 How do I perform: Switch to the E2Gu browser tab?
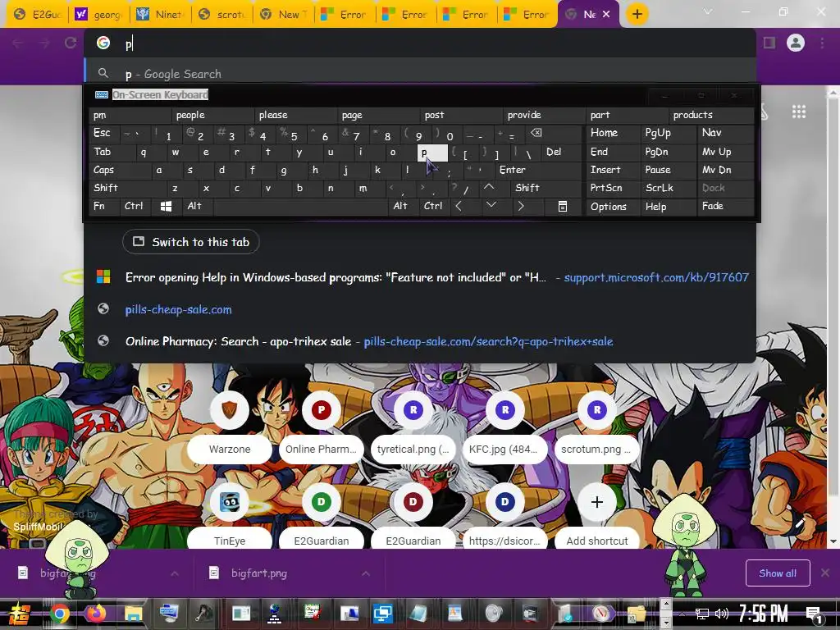pos(38,15)
